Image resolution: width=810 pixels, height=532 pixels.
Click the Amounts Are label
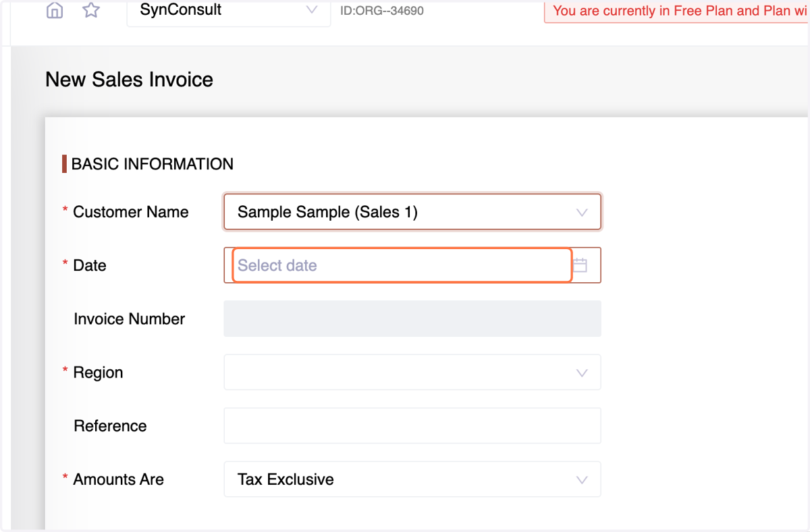click(119, 479)
